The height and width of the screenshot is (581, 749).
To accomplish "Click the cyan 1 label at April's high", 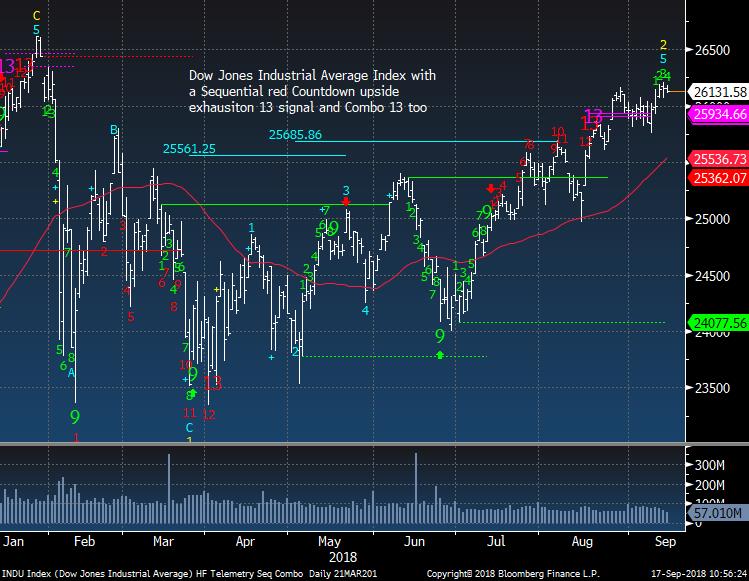I will click(x=252, y=228).
